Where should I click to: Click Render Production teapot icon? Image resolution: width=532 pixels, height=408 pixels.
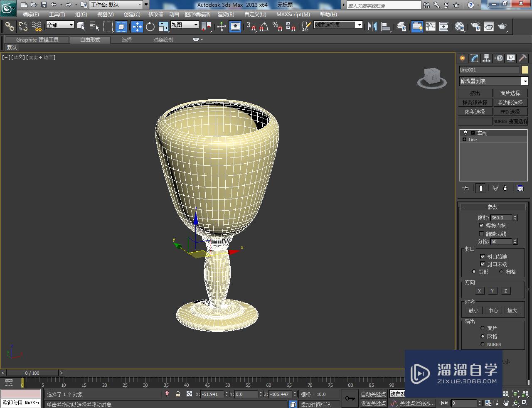pyautogui.click(x=502, y=27)
